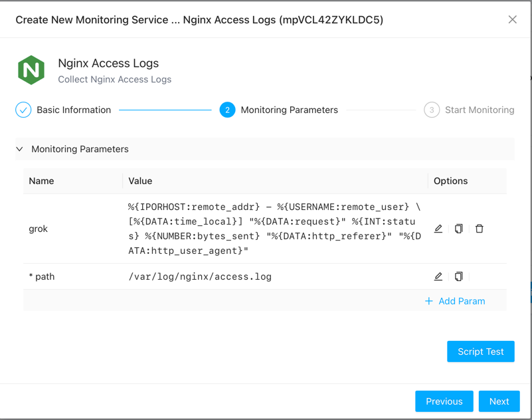
Task: Go back with the Previous button
Action: [444, 401]
